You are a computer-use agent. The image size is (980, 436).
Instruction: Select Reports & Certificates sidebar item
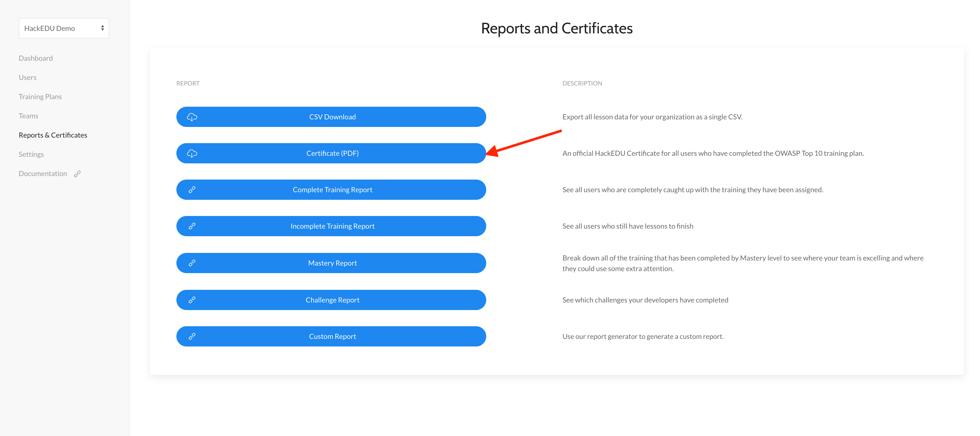point(53,135)
